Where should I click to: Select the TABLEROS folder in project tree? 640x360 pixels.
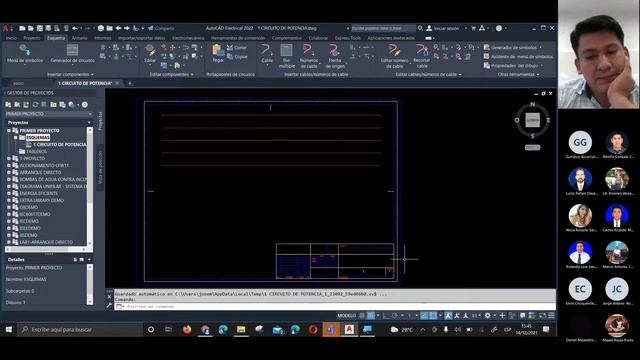36,151
